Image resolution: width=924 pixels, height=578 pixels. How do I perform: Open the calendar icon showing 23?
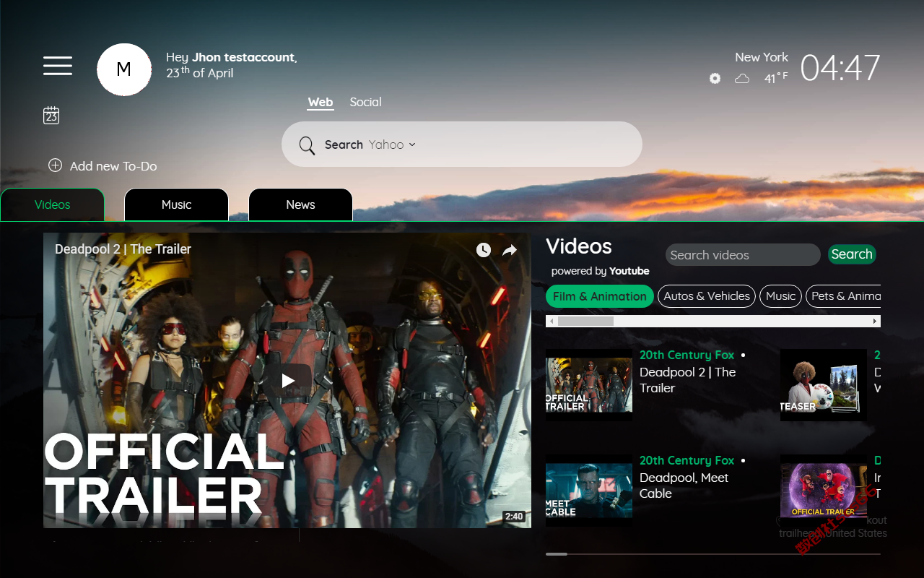[x=51, y=116]
